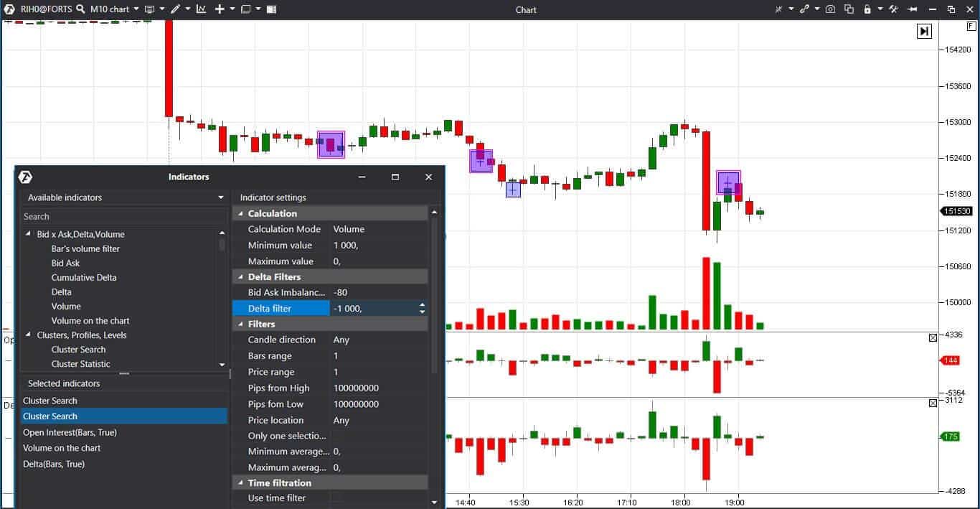Screen dimensions: 980x509
Task: Open chart settings with the wrench icon
Action: (893, 9)
